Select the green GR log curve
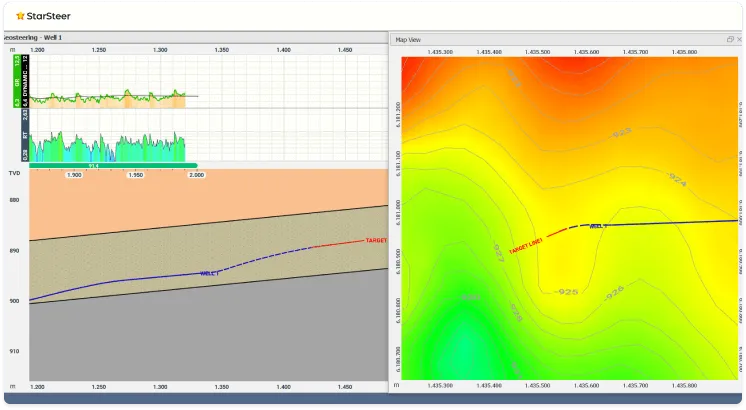Viewport: 746px width, 410px height. pos(107,98)
